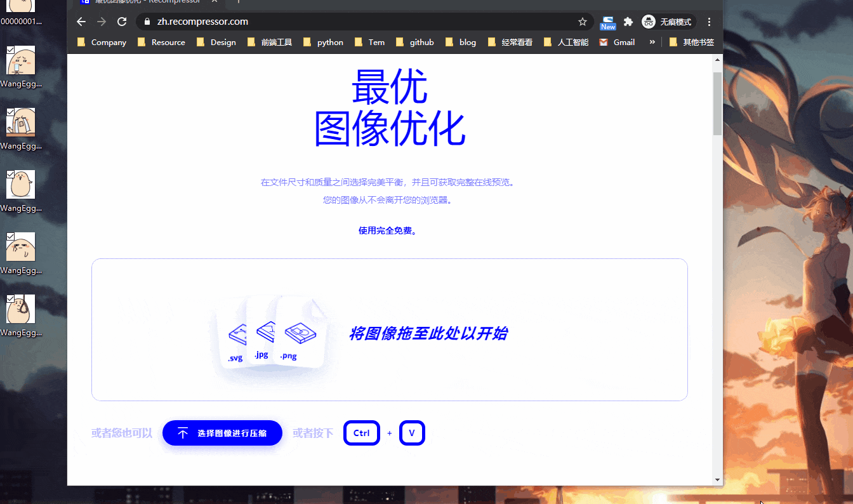The height and width of the screenshot is (504, 853).
Task: Click the text 您的图像从不会离开您的浏览器。
Action: click(x=388, y=200)
